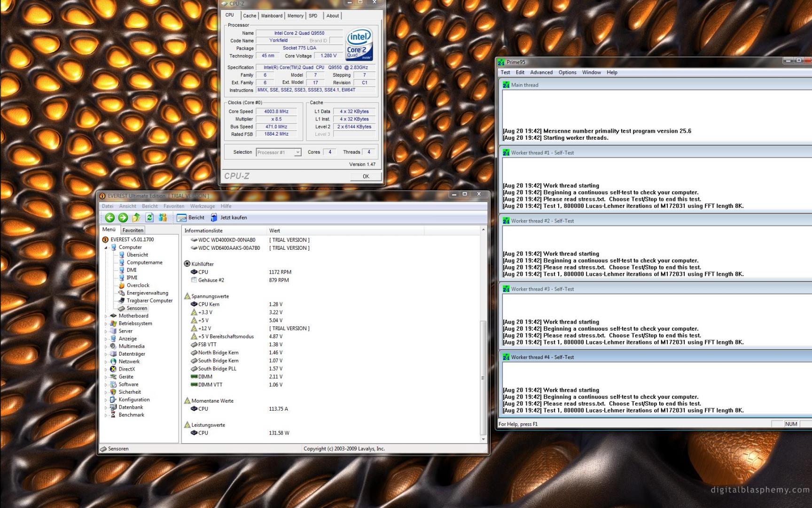Expand the Konfiguration tree node
The width and height of the screenshot is (812, 508).
click(106, 400)
